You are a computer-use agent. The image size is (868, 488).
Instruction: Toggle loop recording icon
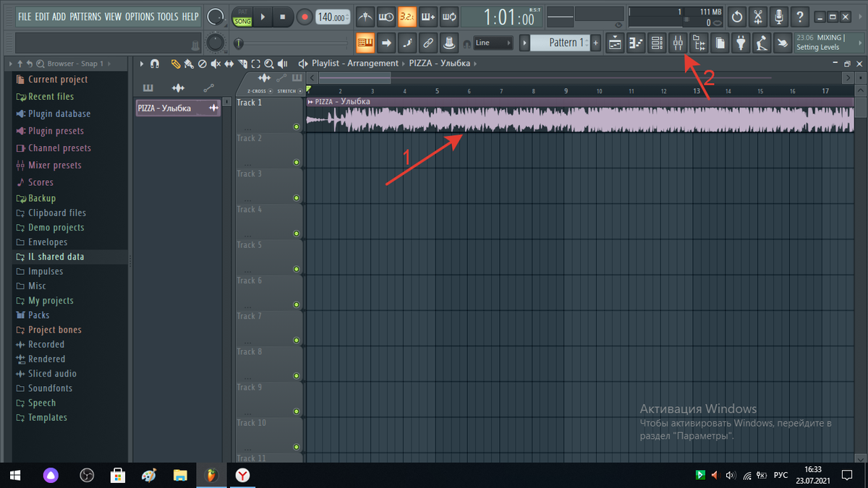[448, 17]
